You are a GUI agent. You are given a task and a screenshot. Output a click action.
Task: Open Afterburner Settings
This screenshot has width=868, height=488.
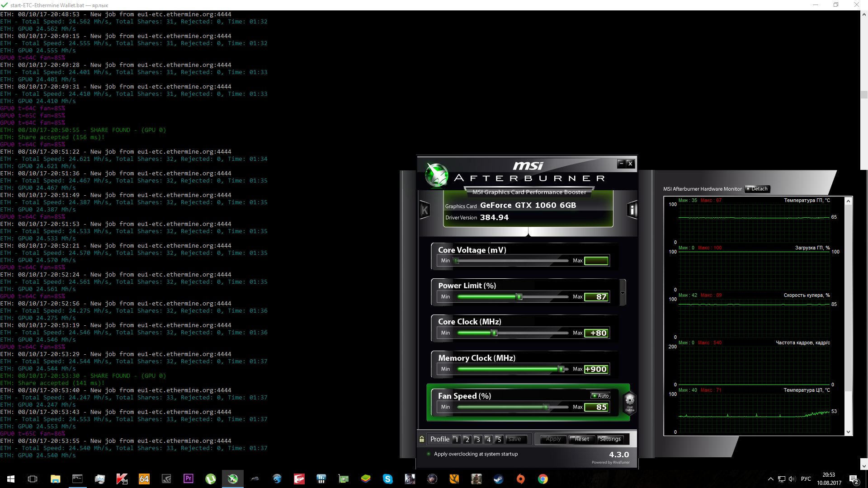point(610,439)
